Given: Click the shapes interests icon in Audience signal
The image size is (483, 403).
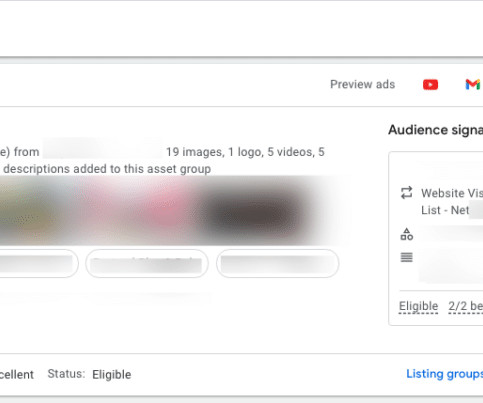Looking at the screenshot, I should (406, 234).
